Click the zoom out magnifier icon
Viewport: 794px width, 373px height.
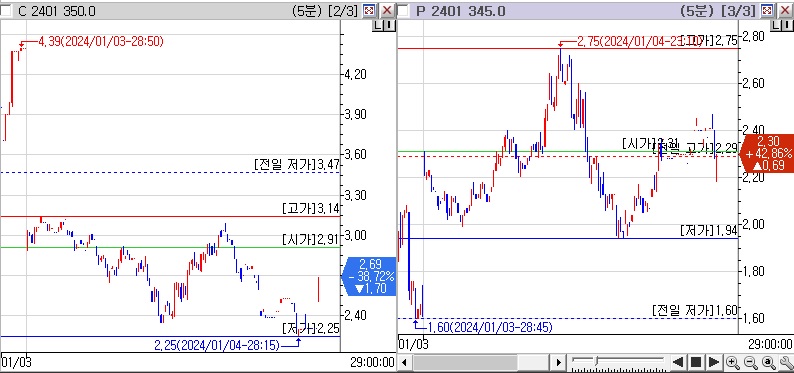click(750, 362)
